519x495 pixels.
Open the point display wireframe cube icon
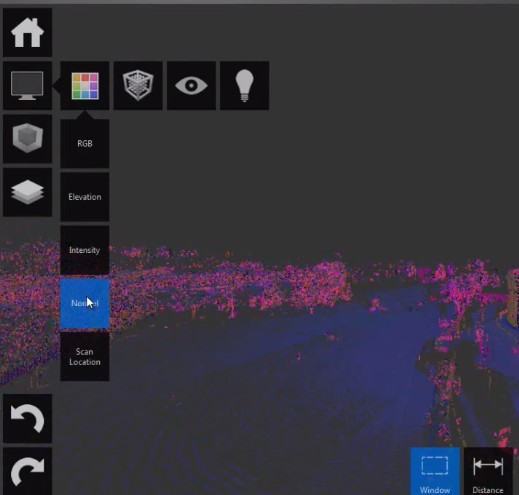(138, 86)
